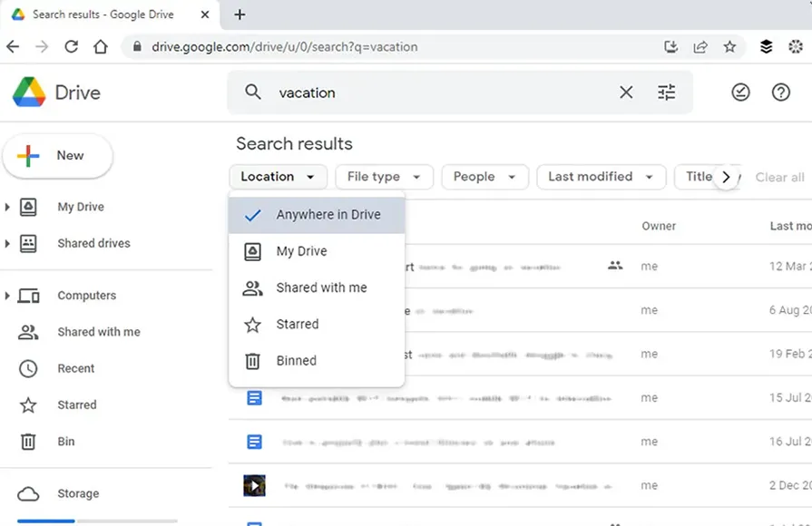The width and height of the screenshot is (812, 526).
Task: Open the File type filter dropdown
Action: point(384,177)
